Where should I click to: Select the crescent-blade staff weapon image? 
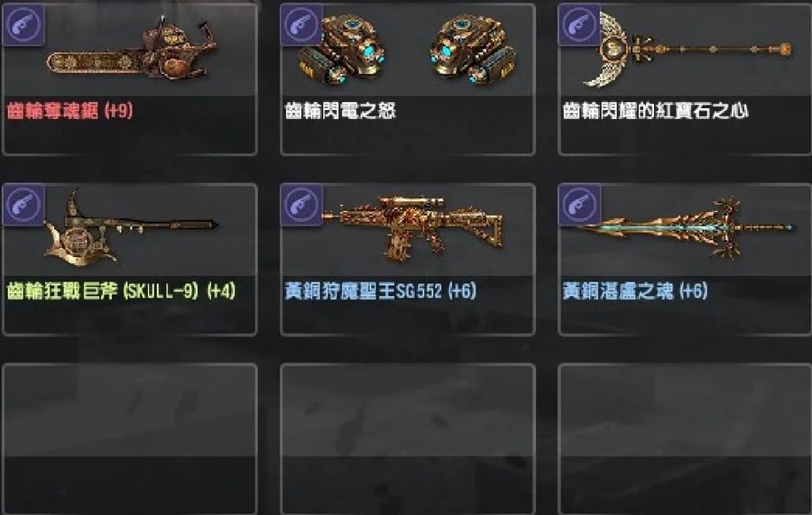[x=687, y=50]
